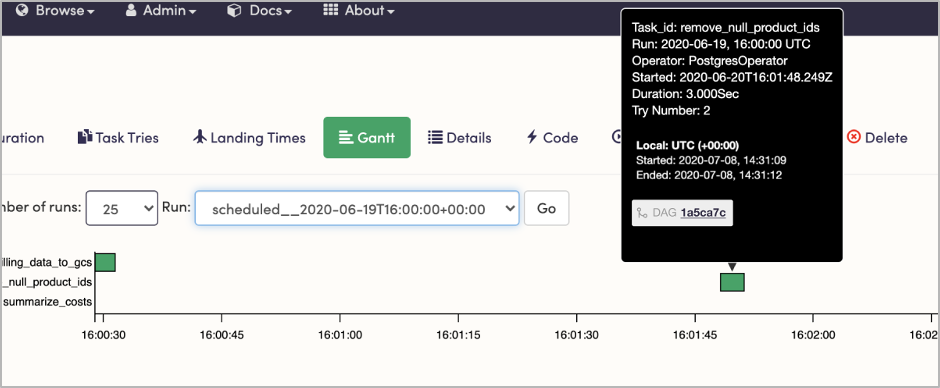Click the summarize_costs task label
Screen dimensions: 940x388
tap(47, 302)
